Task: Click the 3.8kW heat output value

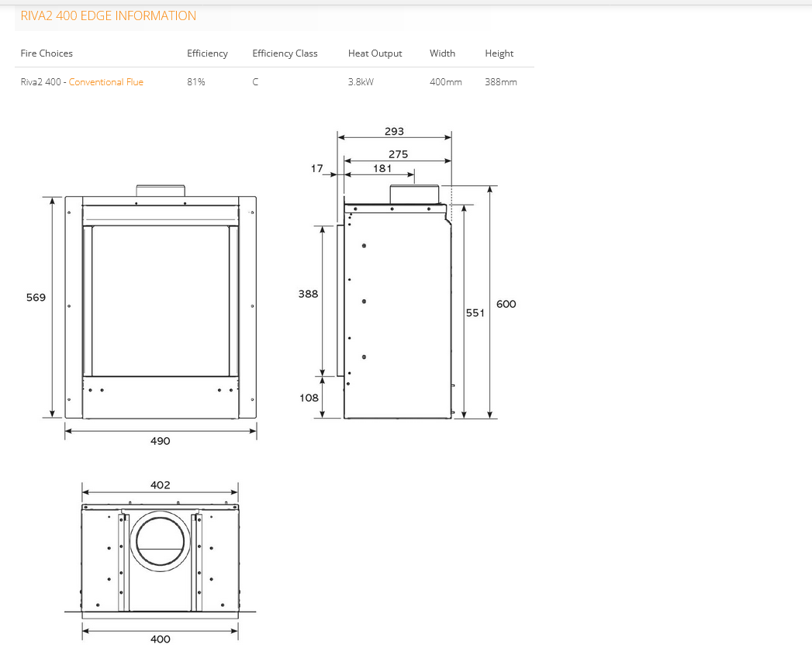Action: point(361,82)
